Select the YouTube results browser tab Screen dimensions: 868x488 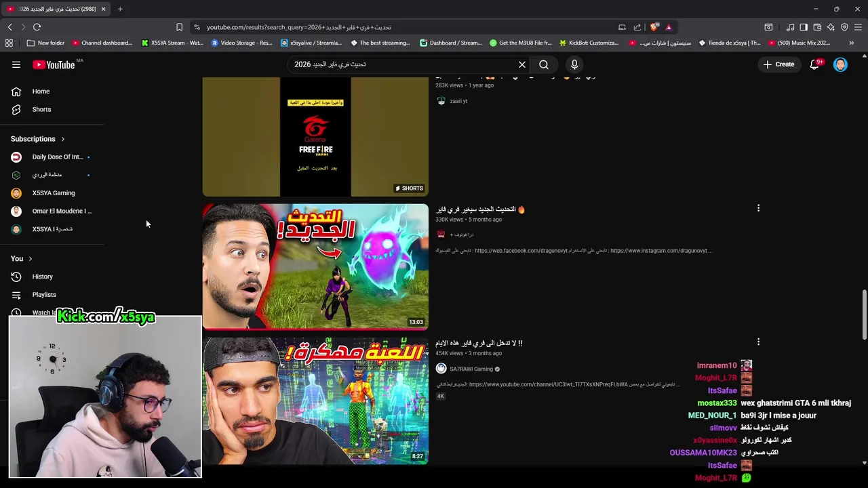tap(56, 9)
